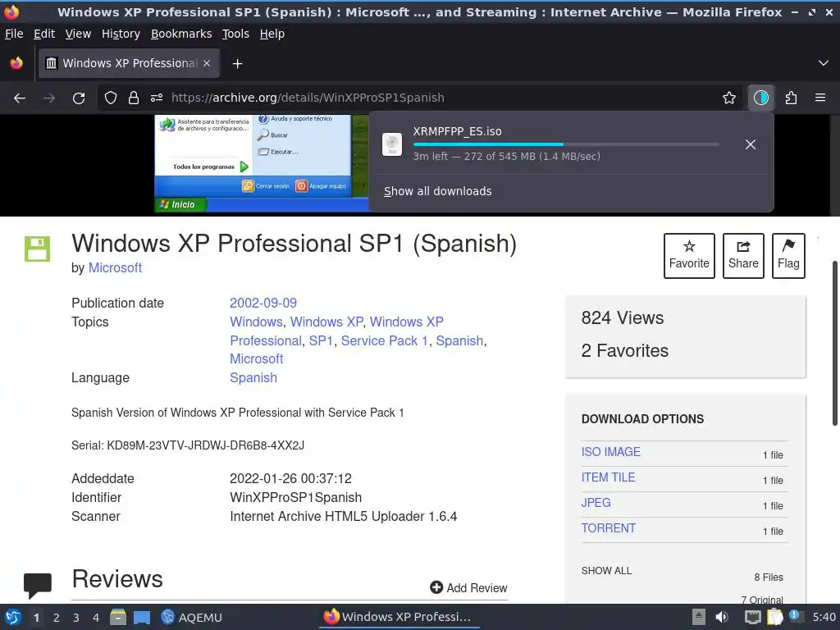
Task: Open the Service Pack 1 topic link
Action: click(385, 340)
